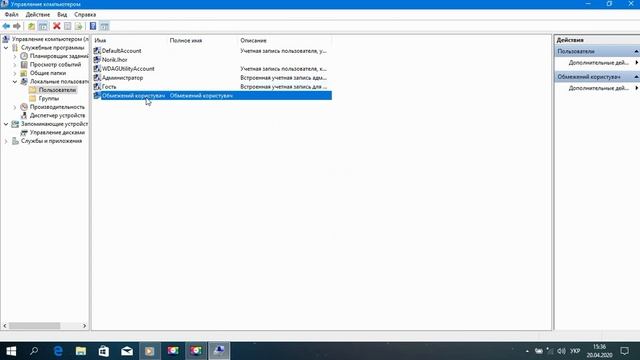Go up one level using the toolbar icon

pos(31,26)
